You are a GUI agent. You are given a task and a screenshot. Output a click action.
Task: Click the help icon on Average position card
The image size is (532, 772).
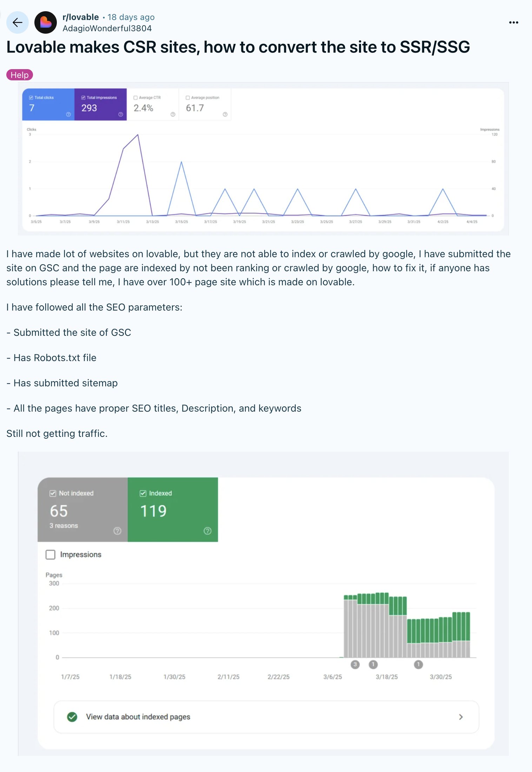(x=225, y=114)
